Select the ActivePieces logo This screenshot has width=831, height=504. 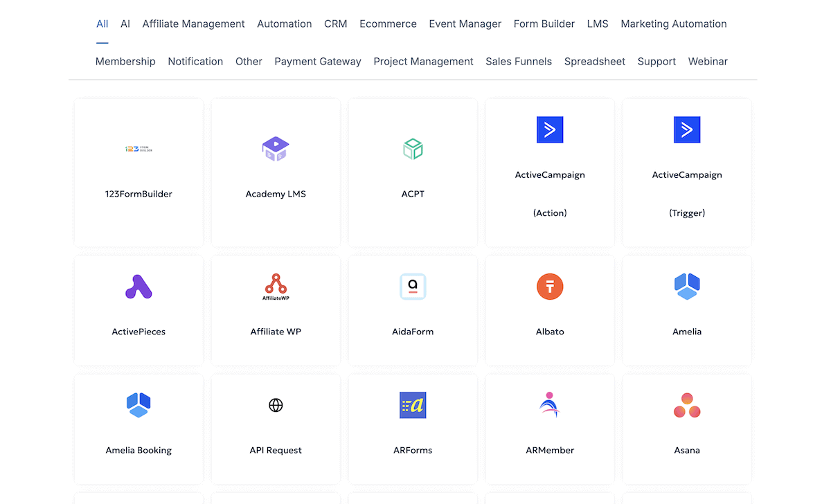138,286
